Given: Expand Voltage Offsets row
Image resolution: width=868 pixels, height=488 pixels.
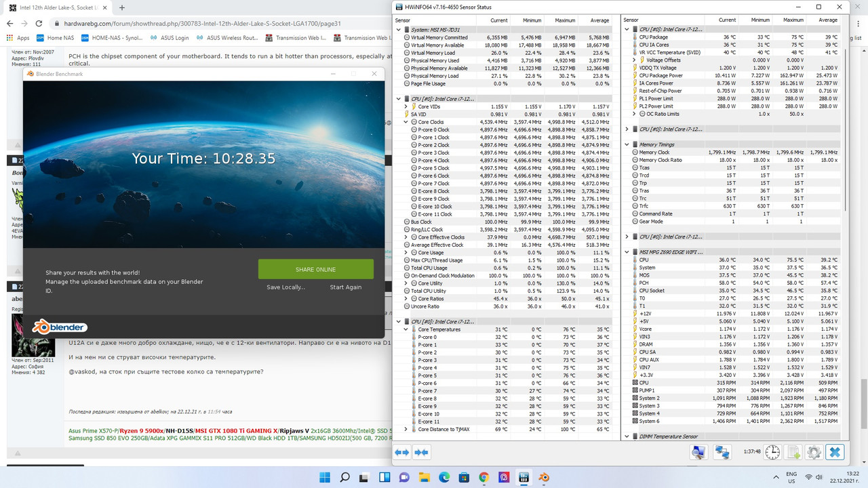Looking at the screenshot, I should tap(634, 60).
